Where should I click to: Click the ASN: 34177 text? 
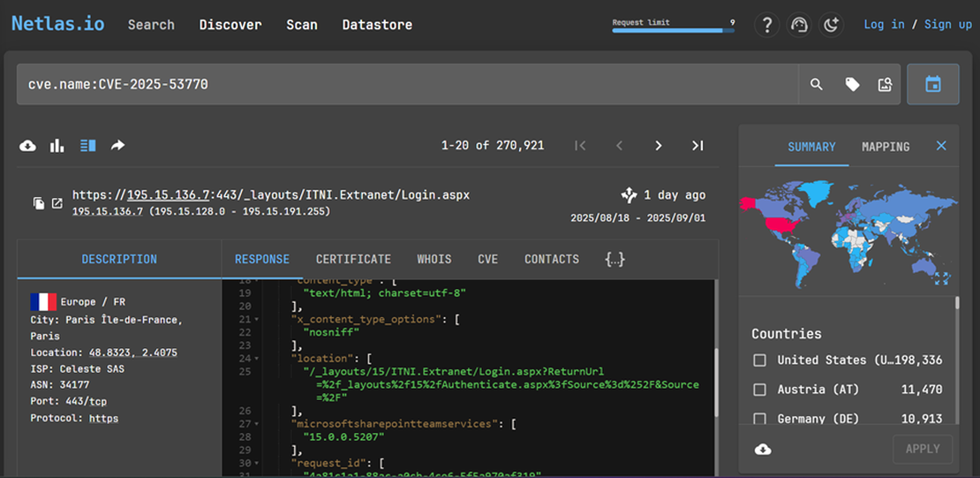(60, 384)
